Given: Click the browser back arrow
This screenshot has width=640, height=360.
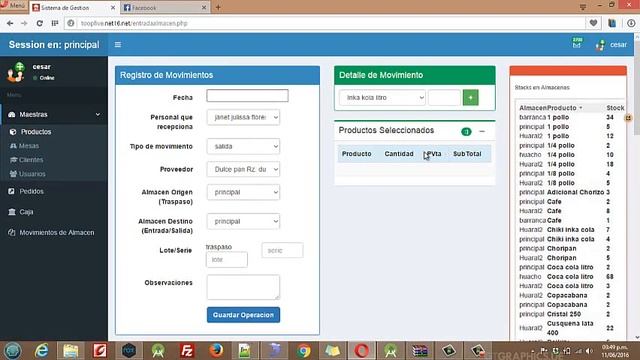Looking at the screenshot, I should pyautogui.click(x=10, y=23).
